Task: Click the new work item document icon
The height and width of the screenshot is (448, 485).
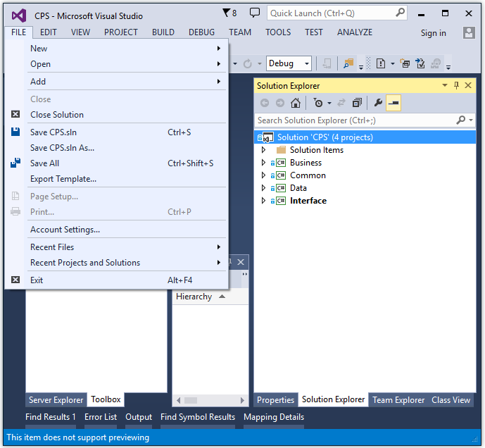Action: [380, 63]
